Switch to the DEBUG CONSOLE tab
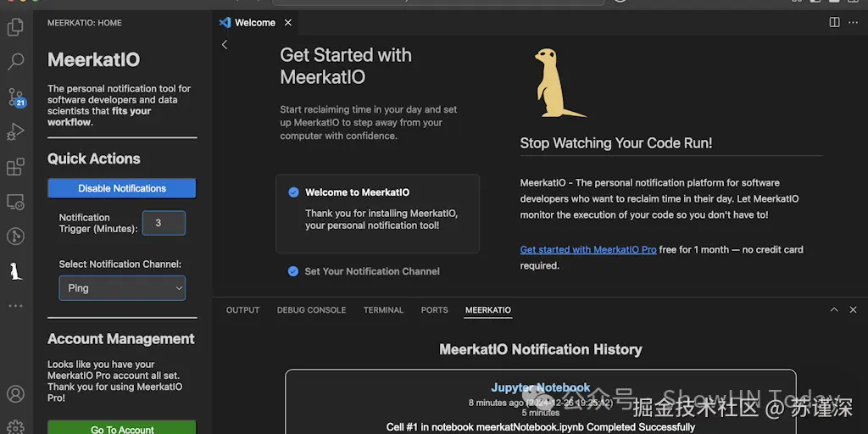The height and width of the screenshot is (434, 868). (311, 310)
